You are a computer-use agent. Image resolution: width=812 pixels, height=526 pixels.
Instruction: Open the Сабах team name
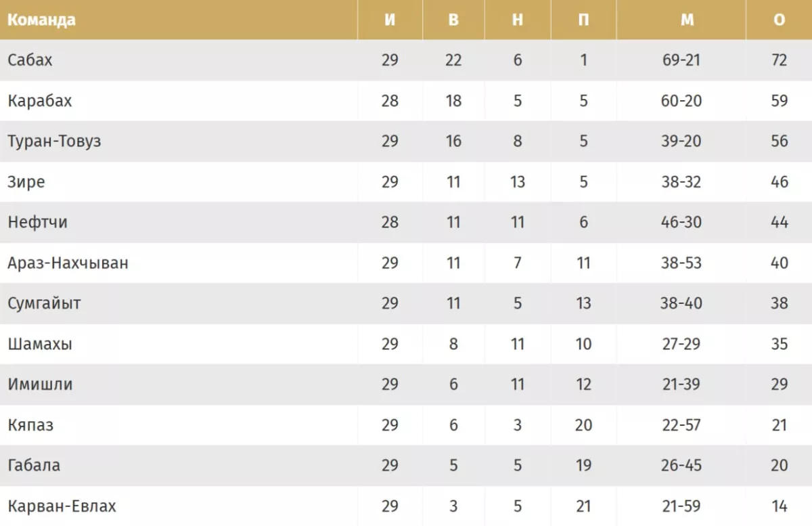coord(30,60)
